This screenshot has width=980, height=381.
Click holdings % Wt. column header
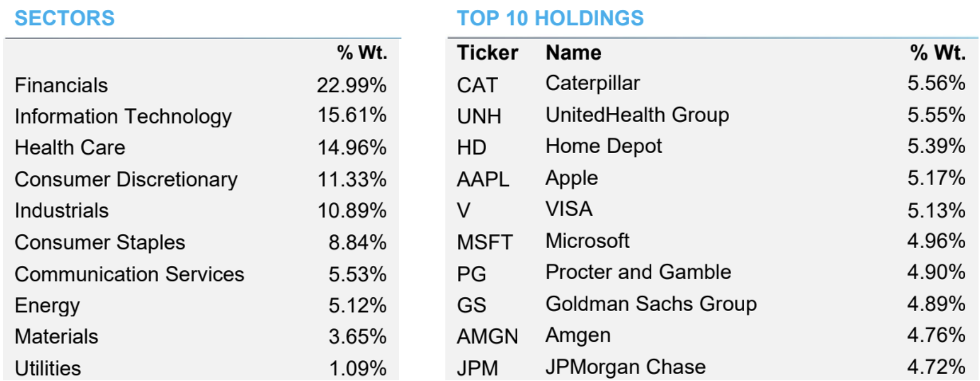tap(938, 53)
